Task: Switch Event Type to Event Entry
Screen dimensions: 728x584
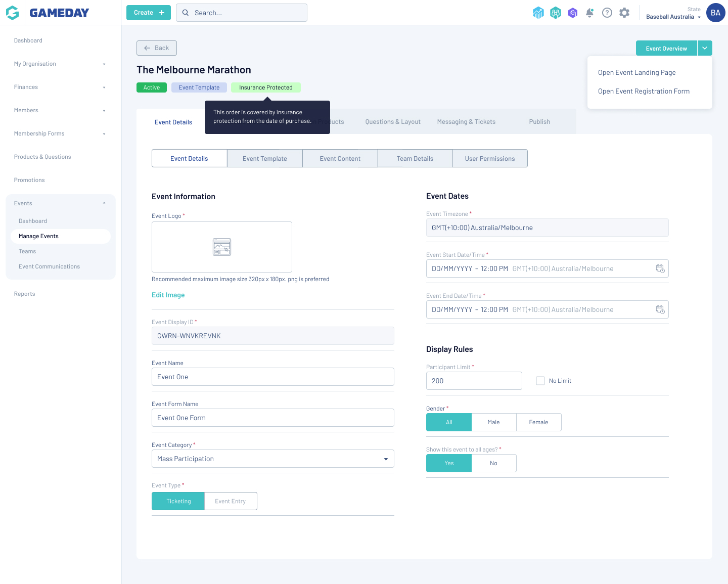Action: pyautogui.click(x=230, y=501)
